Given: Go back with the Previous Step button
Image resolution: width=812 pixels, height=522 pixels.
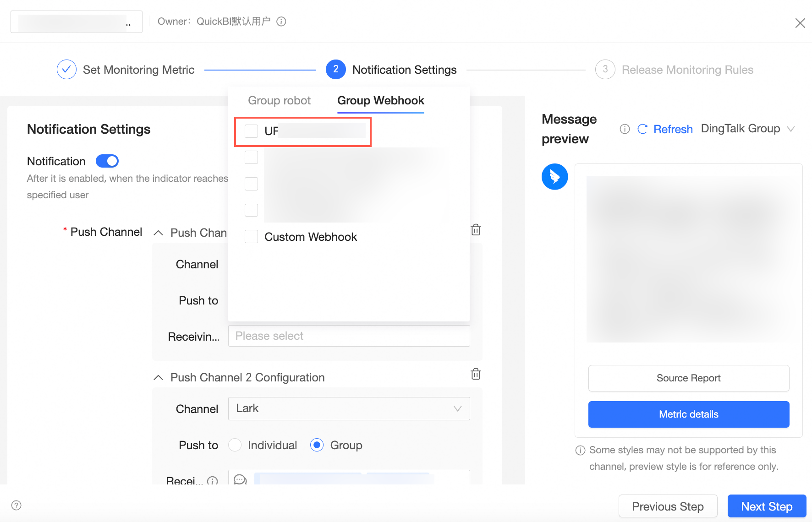Looking at the screenshot, I should coord(668,506).
